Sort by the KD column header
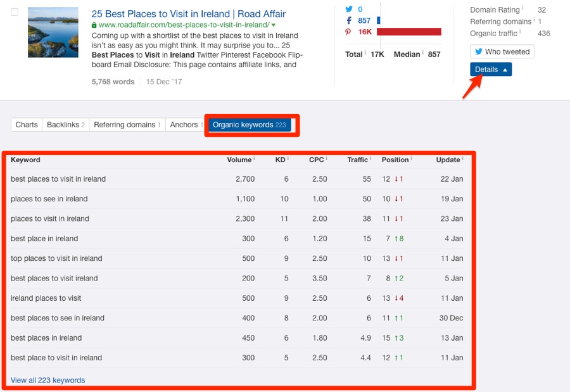570x392 pixels. tap(281, 160)
